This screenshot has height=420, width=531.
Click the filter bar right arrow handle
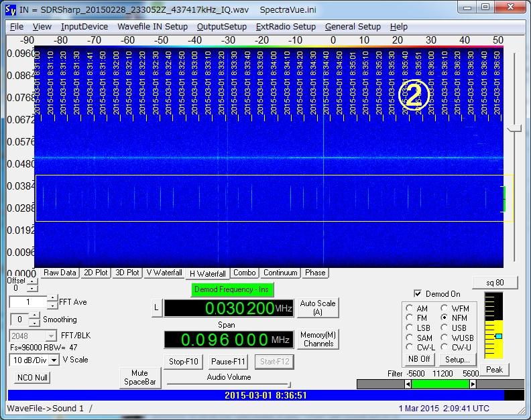pos(473,384)
